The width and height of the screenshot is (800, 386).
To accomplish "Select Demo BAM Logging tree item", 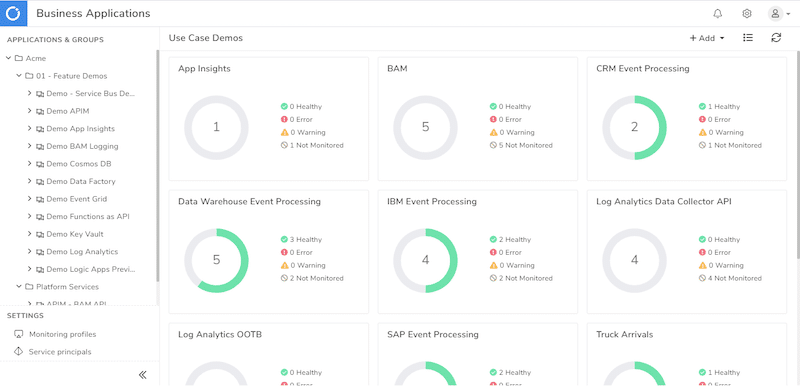I will [82, 146].
